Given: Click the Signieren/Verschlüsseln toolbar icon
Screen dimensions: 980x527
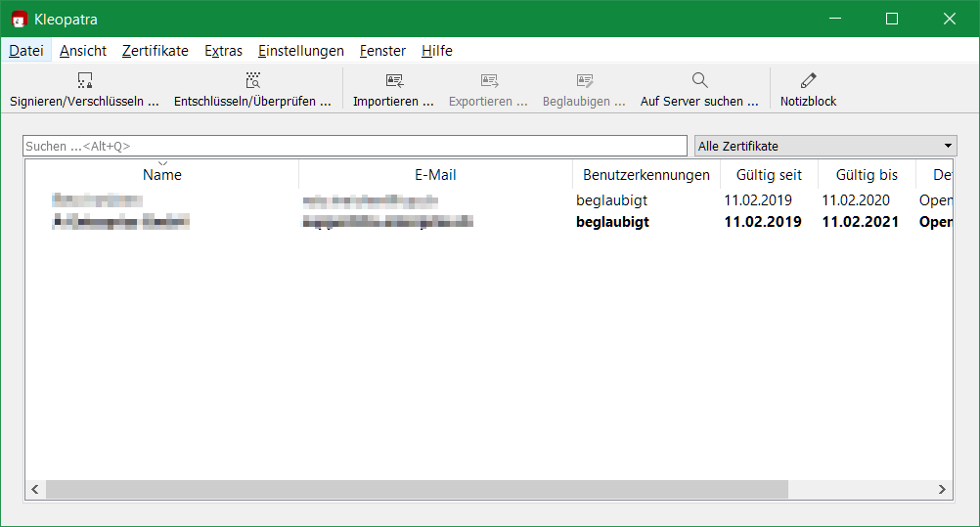Looking at the screenshot, I should 84,80.
